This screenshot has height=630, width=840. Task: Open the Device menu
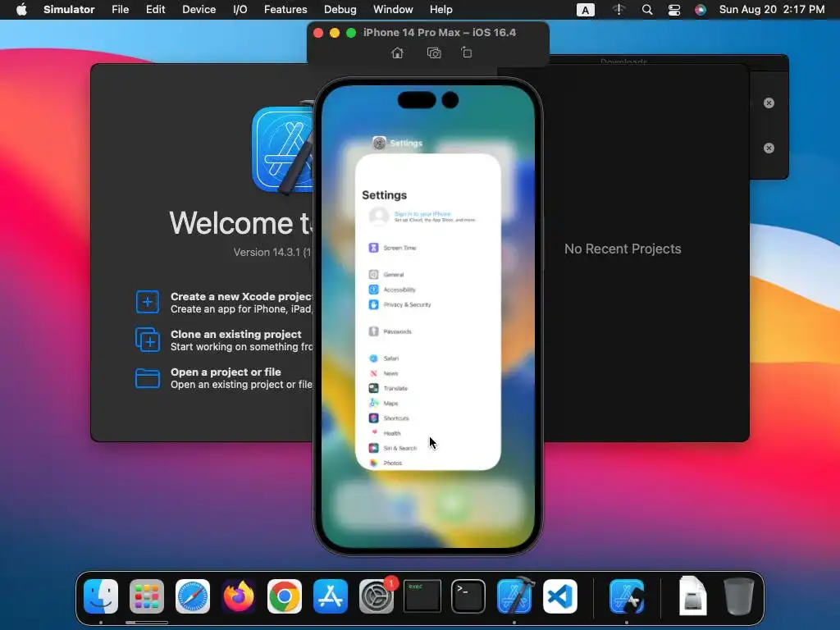pos(199,10)
